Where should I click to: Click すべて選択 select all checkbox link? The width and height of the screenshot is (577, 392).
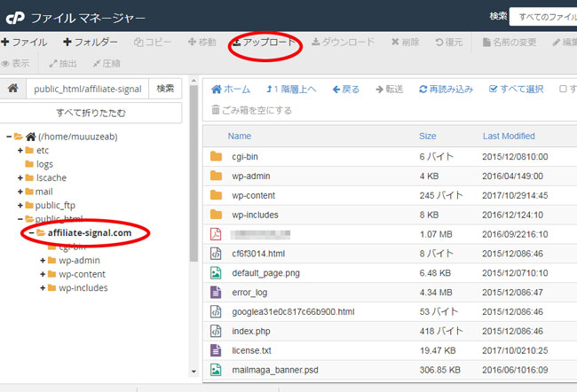pyautogui.click(x=517, y=90)
